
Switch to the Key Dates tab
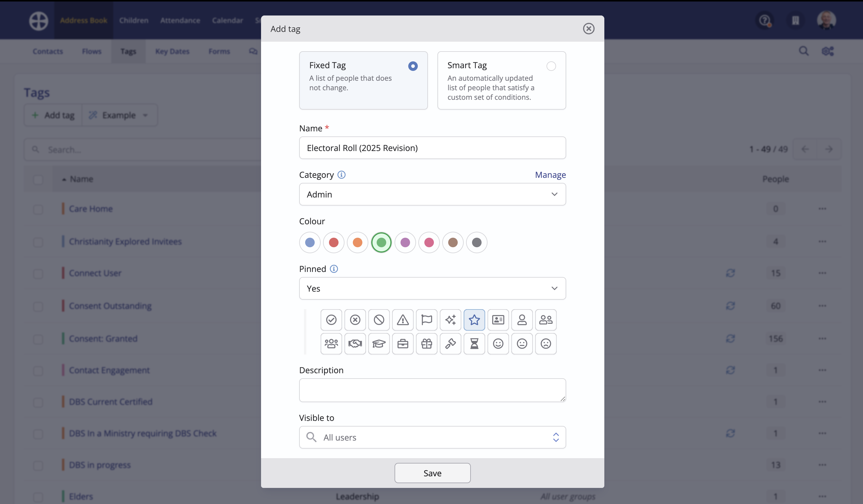click(172, 51)
